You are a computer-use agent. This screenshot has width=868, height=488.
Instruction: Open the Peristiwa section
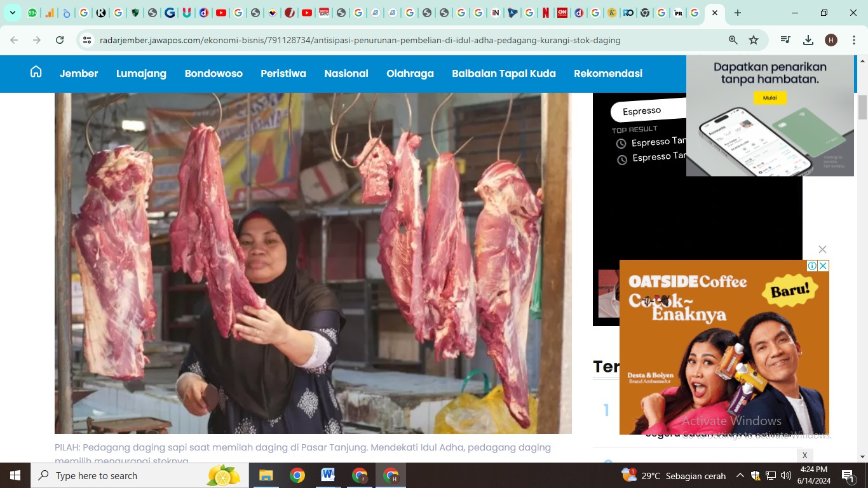click(283, 74)
